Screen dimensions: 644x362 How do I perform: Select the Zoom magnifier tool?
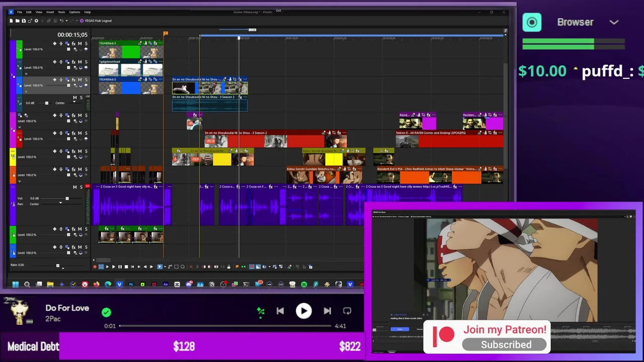(183, 267)
